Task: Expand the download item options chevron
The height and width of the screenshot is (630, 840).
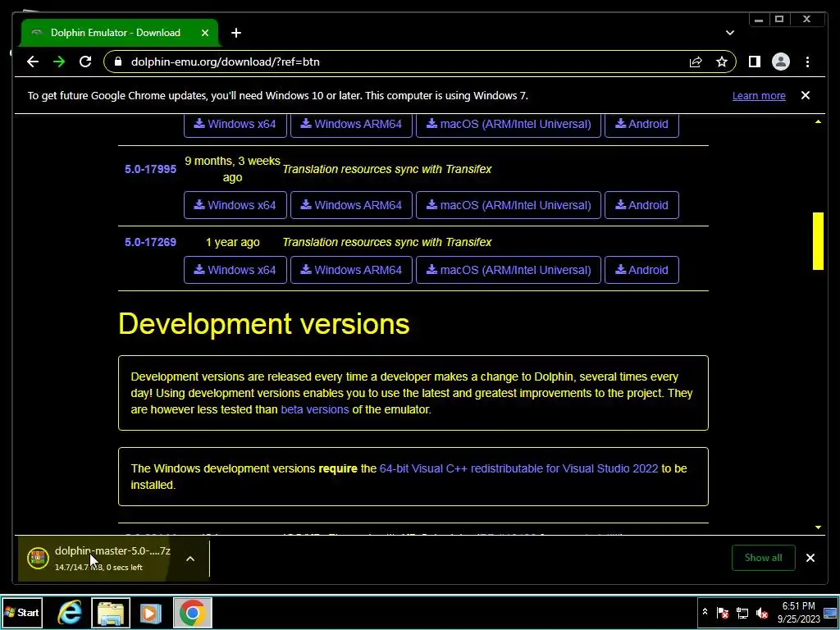Action: pyautogui.click(x=190, y=559)
